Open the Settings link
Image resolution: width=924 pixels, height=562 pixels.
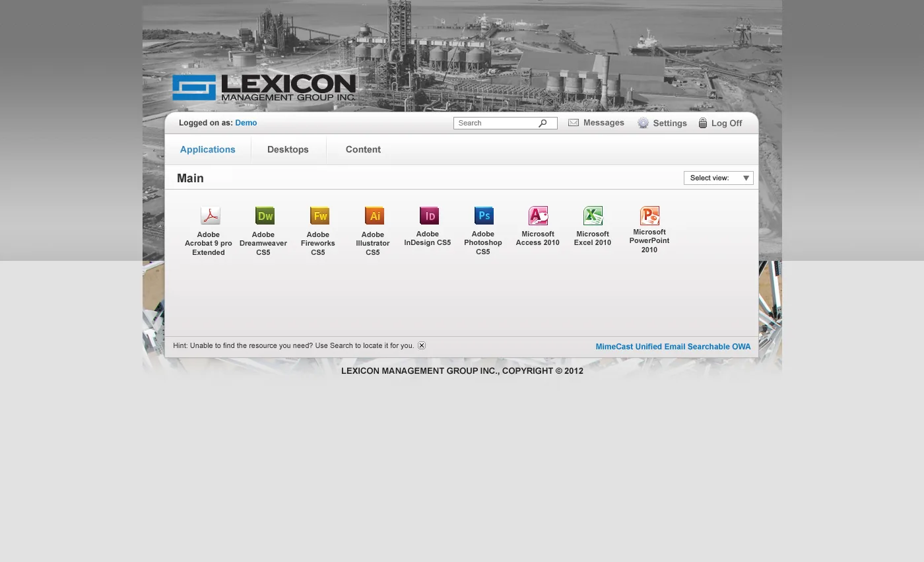click(670, 123)
